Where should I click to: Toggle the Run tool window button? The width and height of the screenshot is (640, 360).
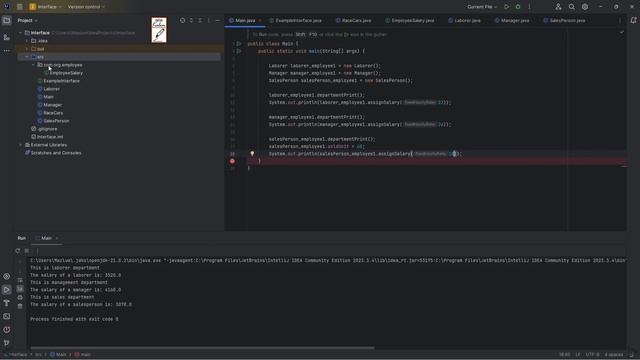7,290
